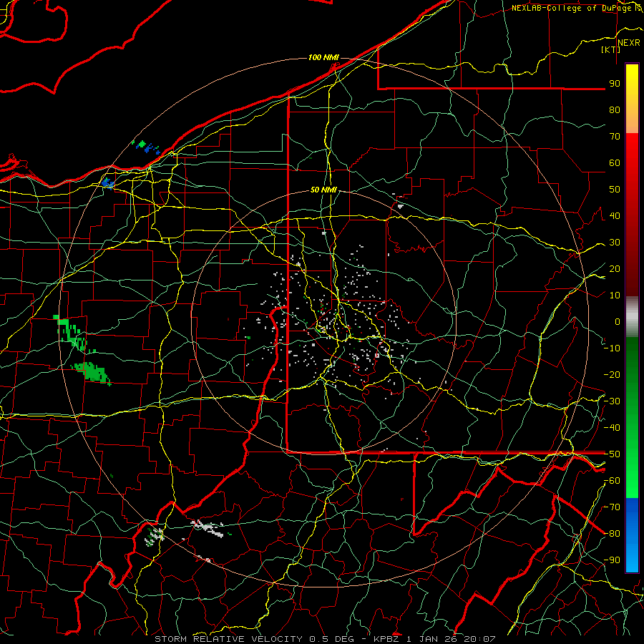Click the NEXR label above the color scale
This screenshot has height=644, width=644.
coord(629,43)
